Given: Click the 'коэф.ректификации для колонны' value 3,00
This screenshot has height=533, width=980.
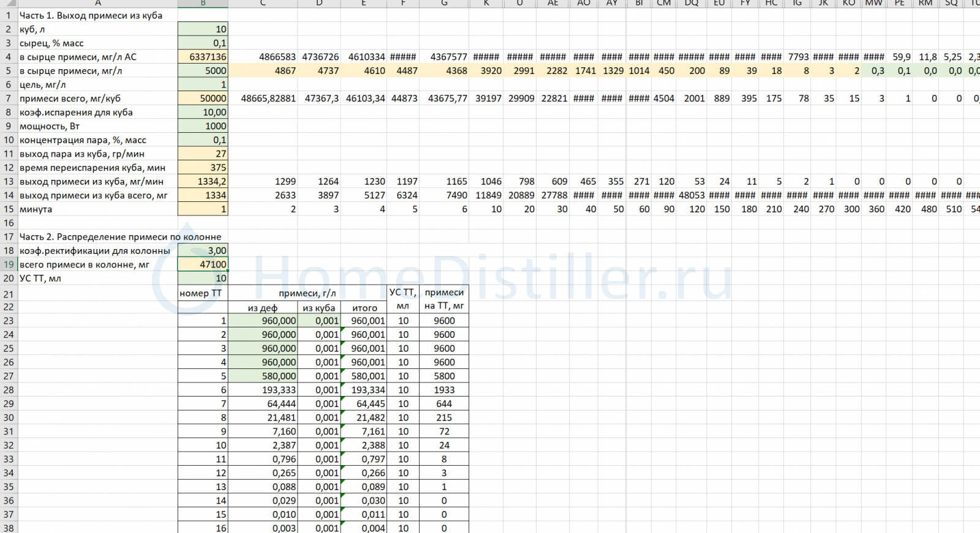Looking at the screenshot, I should 203,251.
